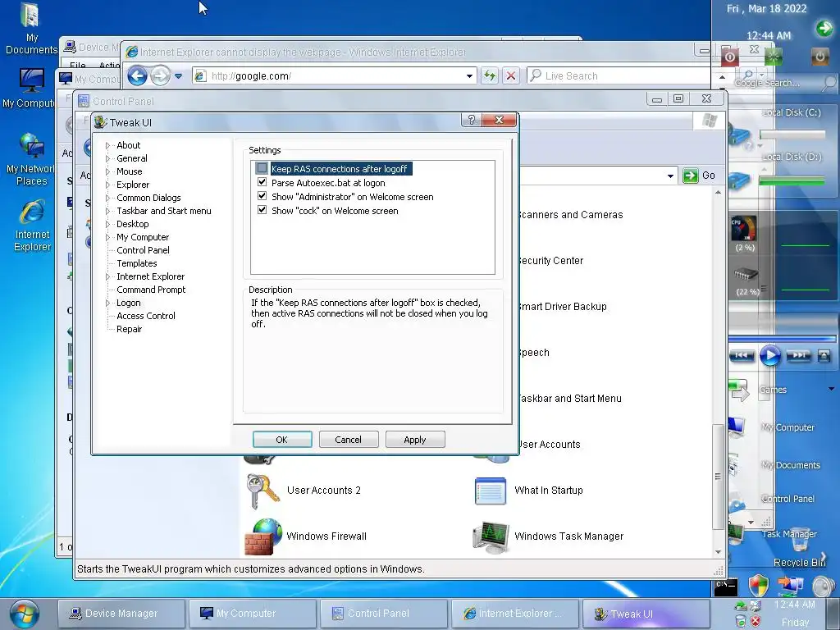Viewport: 840px width, 630px height.
Task: Click sidebar Recycle Bin icon
Action: pyautogui.click(x=799, y=540)
